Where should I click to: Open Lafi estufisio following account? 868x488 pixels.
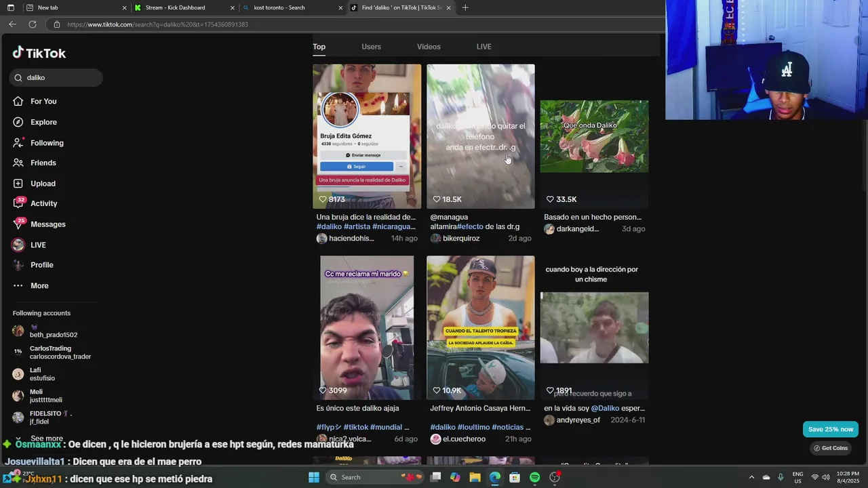pos(34,374)
